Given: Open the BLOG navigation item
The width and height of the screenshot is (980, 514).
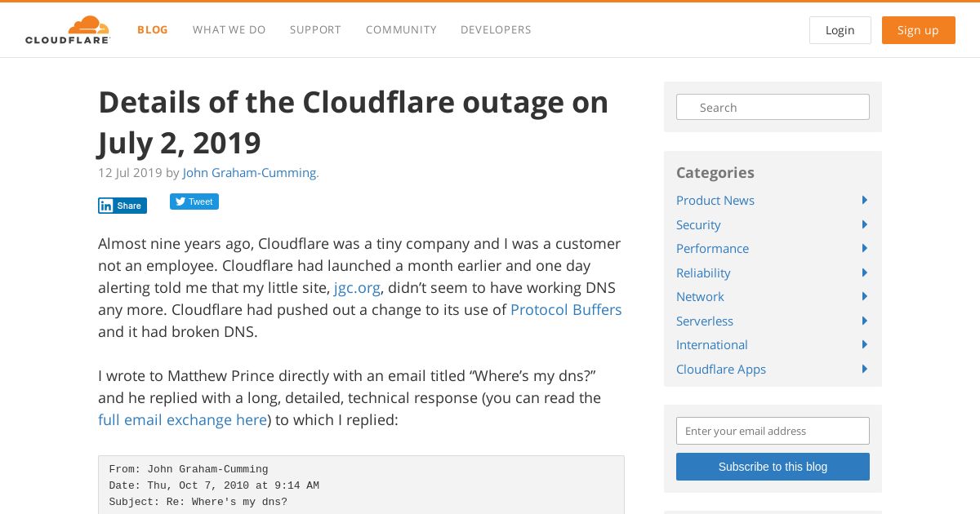Looking at the screenshot, I should coord(153,30).
